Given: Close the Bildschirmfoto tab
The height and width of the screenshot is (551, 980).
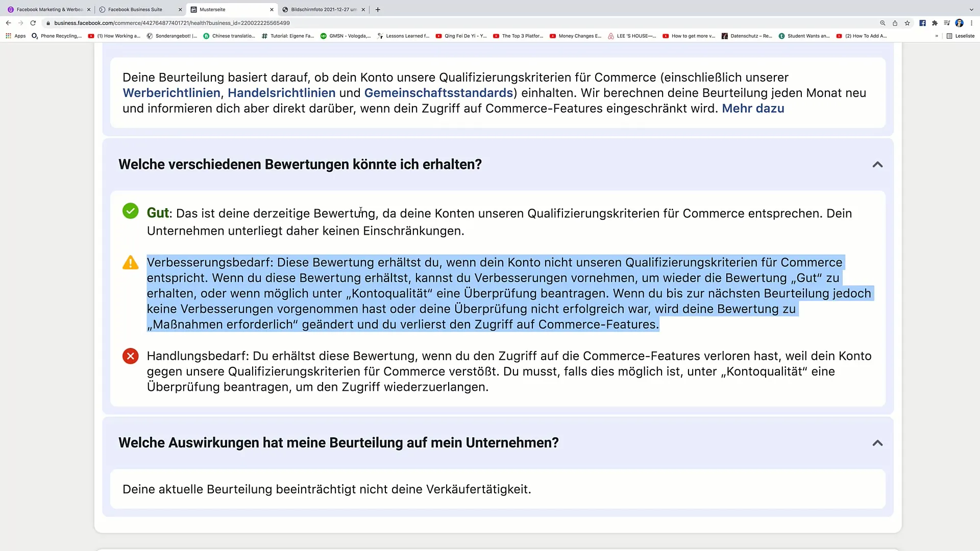Looking at the screenshot, I should coord(363,9).
